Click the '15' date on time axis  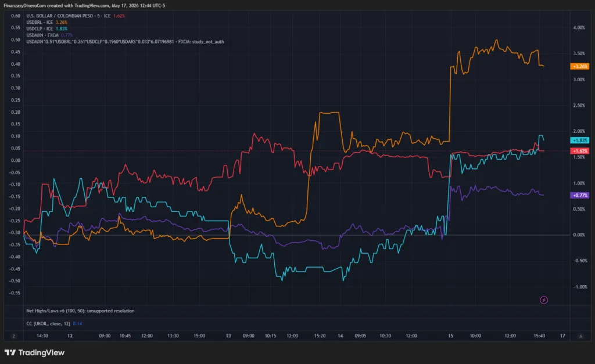pyautogui.click(x=450, y=336)
